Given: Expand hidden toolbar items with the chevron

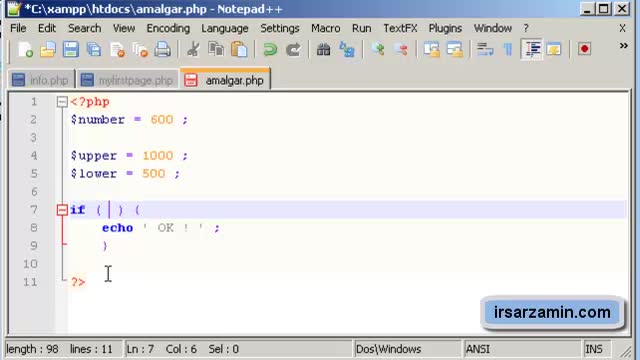Looking at the screenshot, I should (x=623, y=46).
